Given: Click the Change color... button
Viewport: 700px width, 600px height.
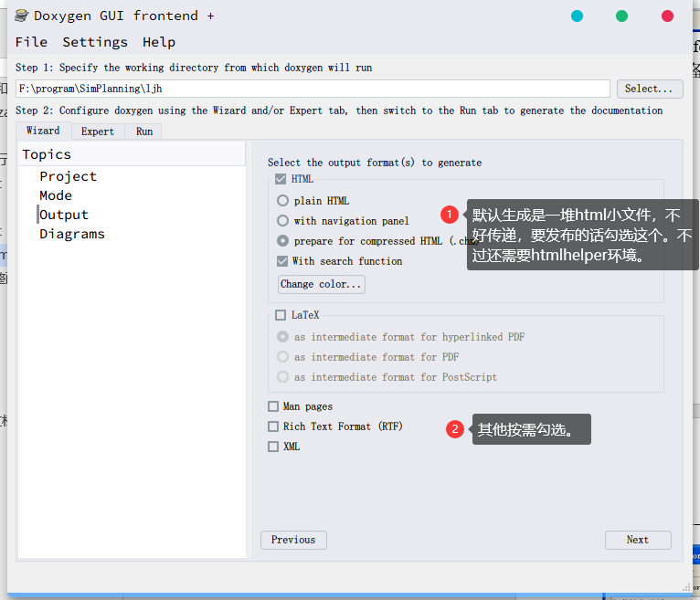Looking at the screenshot, I should pyautogui.click(x=322, y=284).
